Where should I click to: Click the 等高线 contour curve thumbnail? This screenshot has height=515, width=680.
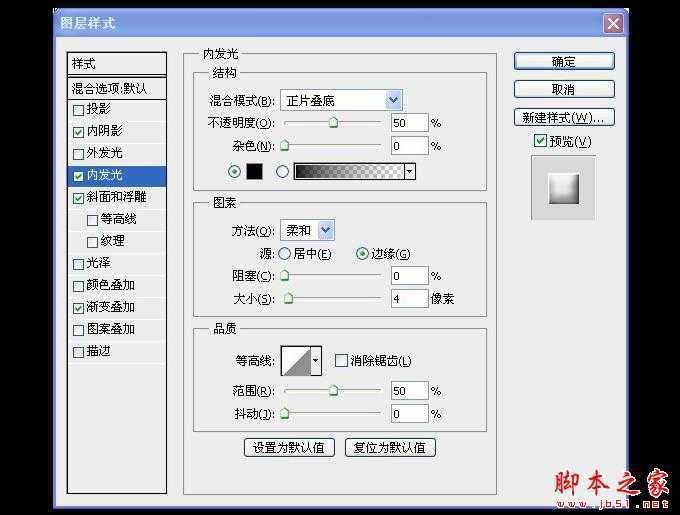point(296,360)
